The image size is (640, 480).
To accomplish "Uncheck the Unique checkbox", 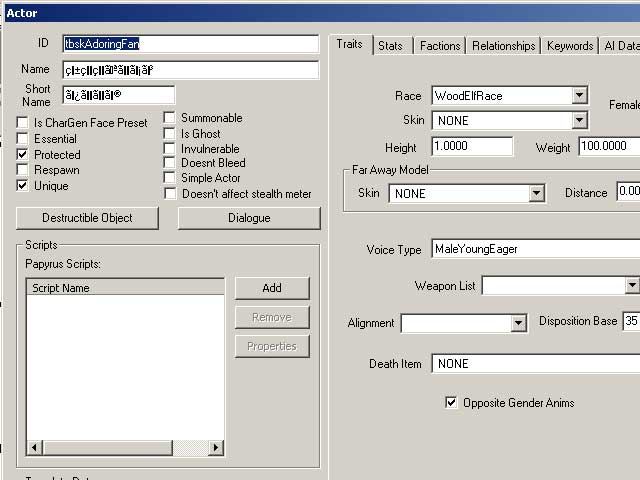I will click(22, 186).
